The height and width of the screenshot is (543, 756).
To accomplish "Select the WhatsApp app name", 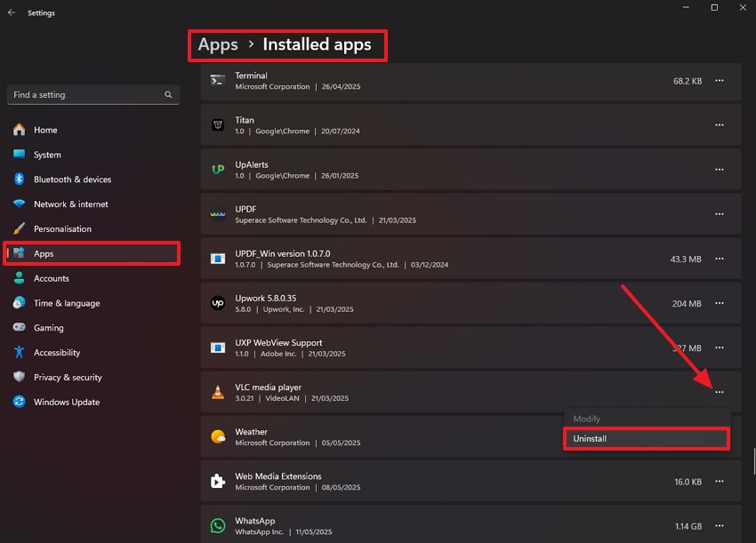I will 255,521.
